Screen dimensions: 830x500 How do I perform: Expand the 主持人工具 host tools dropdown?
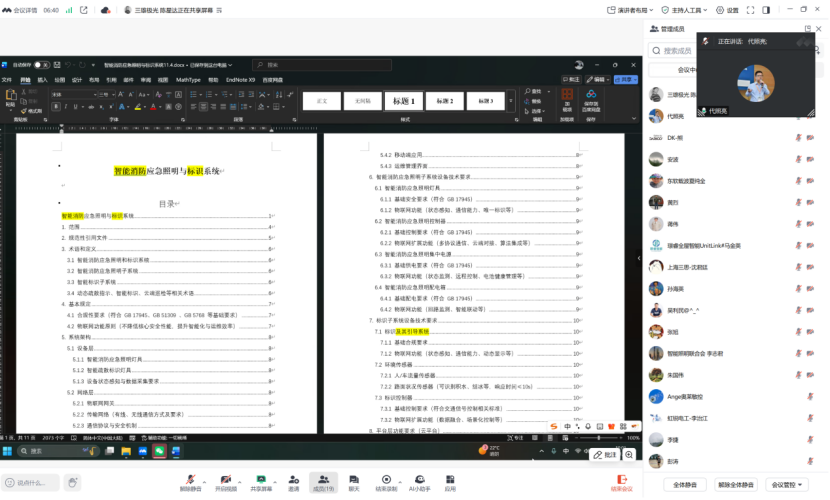687,10
